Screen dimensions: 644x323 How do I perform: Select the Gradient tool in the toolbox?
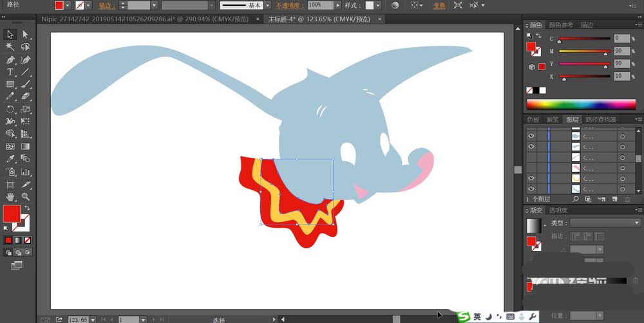tap(26, 147)
